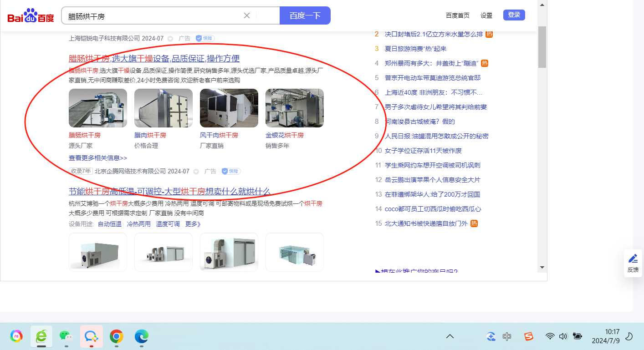This screenshot has height=350, width=644.
Task: Toggle the 中 input method indicator
Action: pyautogui.click(x=507, y=336)
